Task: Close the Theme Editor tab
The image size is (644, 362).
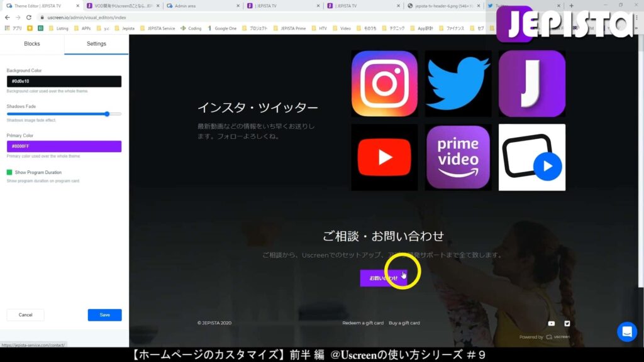Action: [77, 6]
